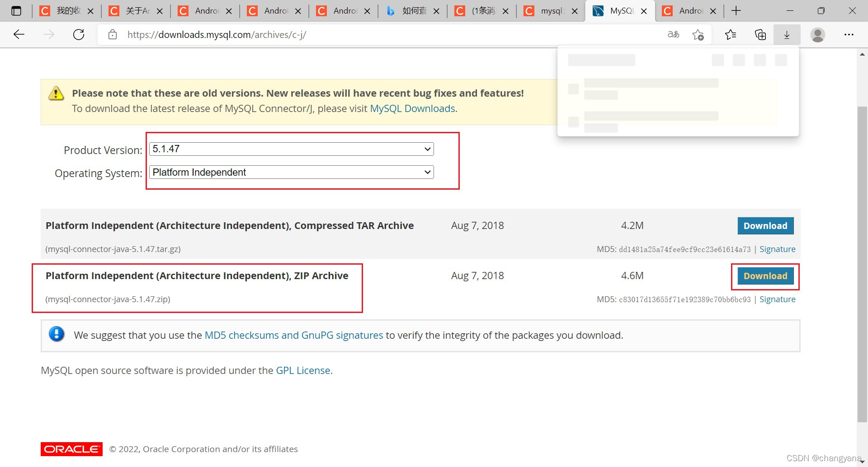868x467 pixels.
Task: Open the browser settings and more menu
Action: pos(849,35)
